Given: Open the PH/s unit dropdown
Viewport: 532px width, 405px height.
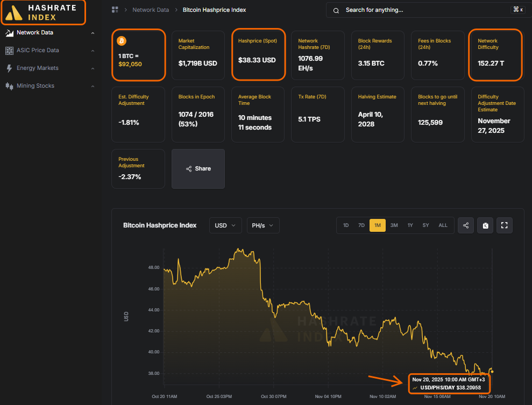Looking at the screenshot, I should tap(263, 225).
